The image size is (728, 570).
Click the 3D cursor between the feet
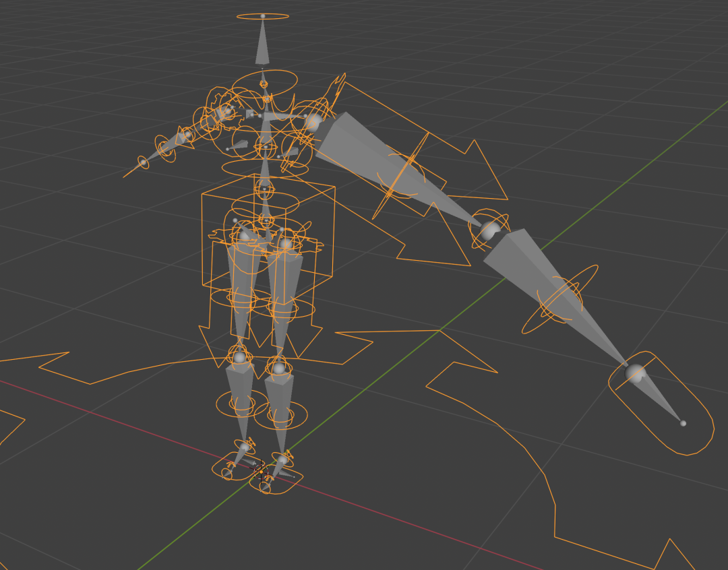[x=261, y=472]
